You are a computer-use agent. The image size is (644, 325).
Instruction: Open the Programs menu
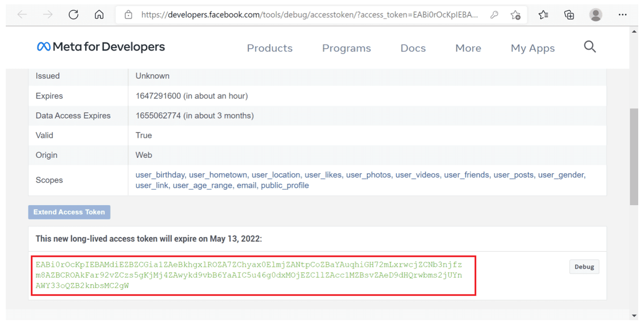point(346,48)
